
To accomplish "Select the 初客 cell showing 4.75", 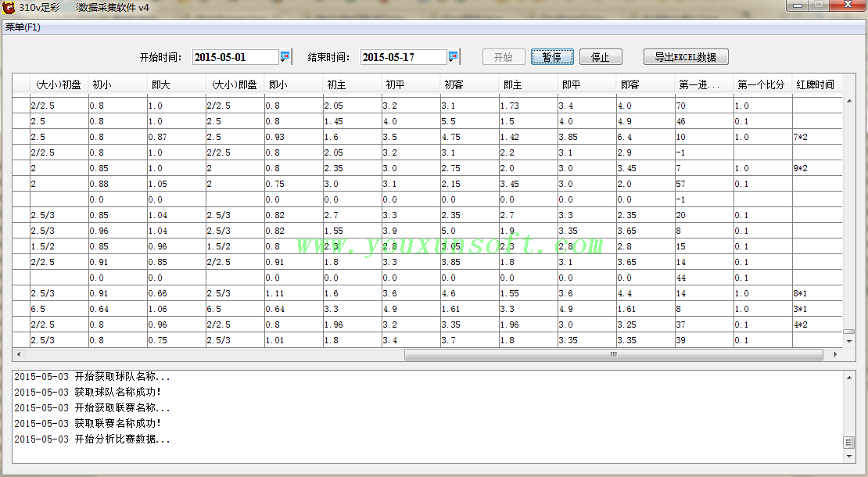I will (x=470, y=137).
